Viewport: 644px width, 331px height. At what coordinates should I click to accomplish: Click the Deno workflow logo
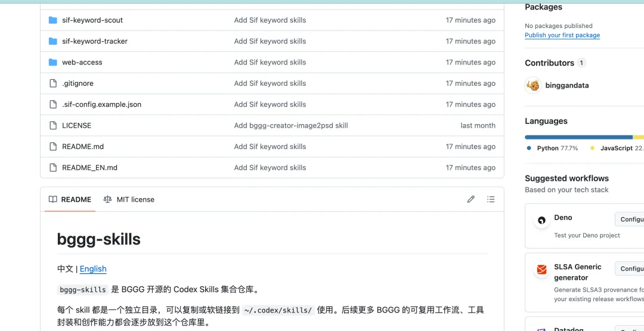541,220
